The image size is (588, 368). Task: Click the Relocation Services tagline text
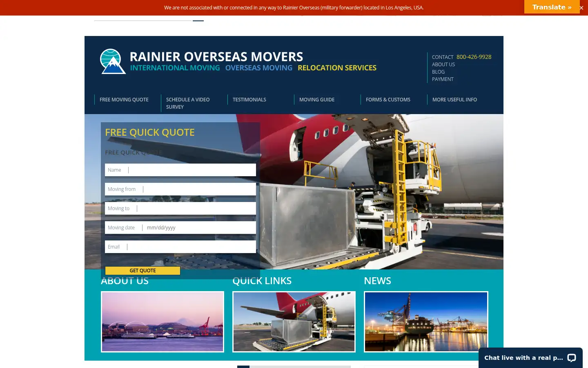[337, 68]
